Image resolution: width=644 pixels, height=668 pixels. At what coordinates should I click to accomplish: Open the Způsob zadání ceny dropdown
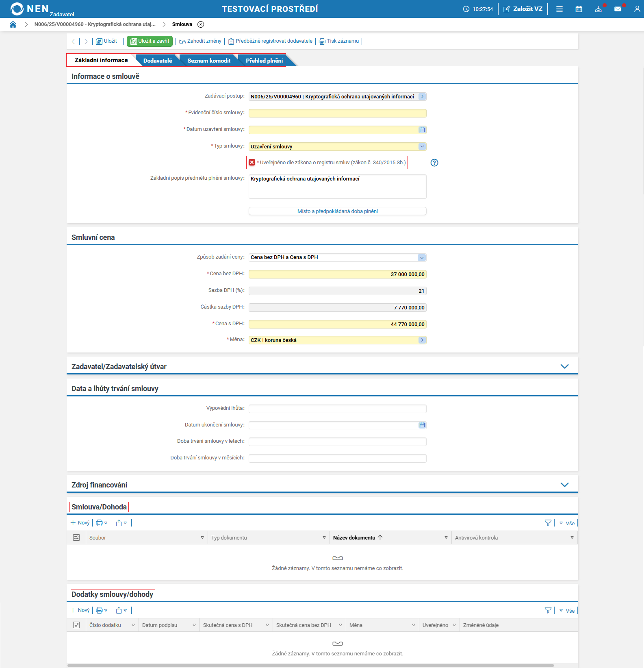tap(422, 257)
